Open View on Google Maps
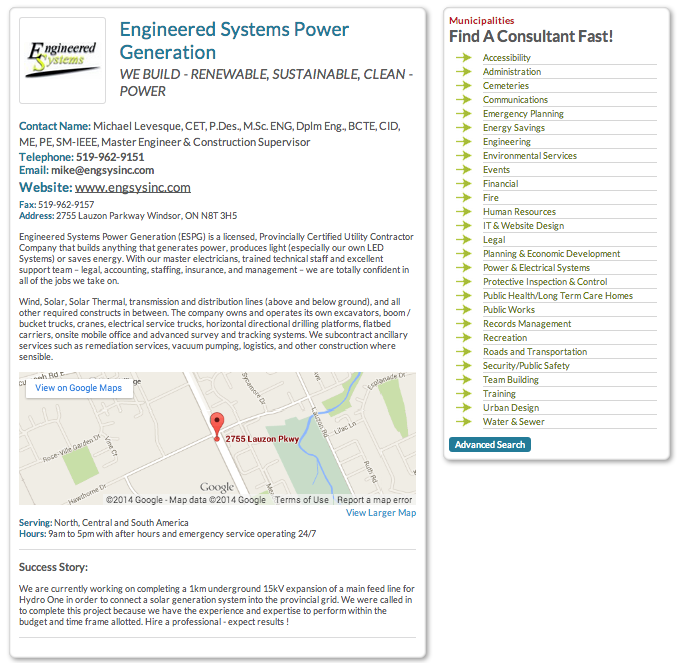This screenshot has width=684, height=663. [79, 388]
